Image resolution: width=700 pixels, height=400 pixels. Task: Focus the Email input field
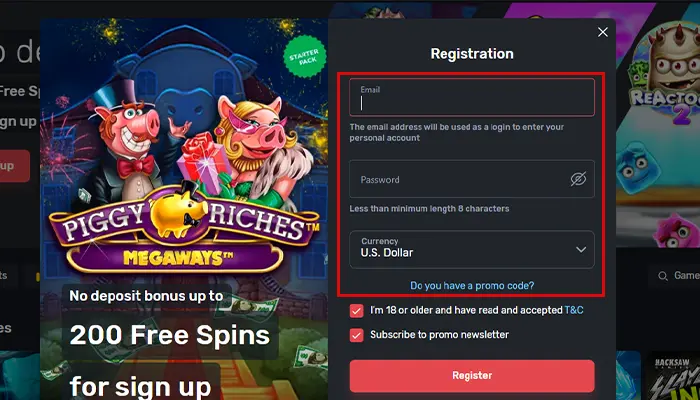tap(471, 97)
